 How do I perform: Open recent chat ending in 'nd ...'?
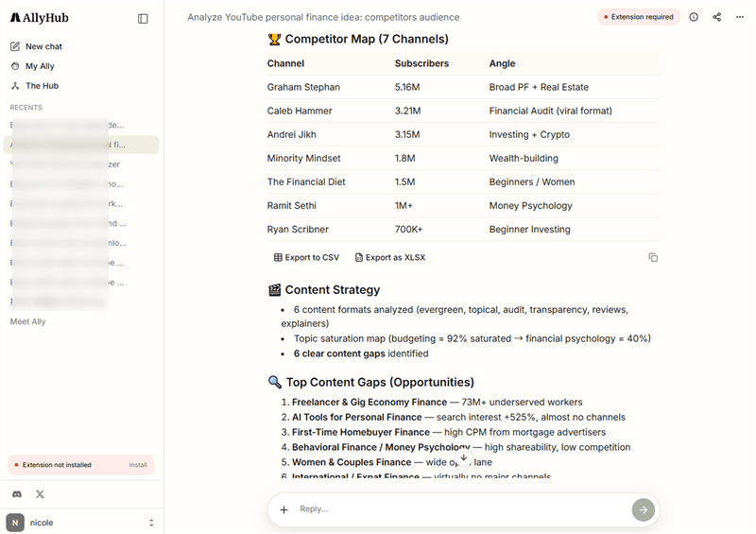[81, 223]
